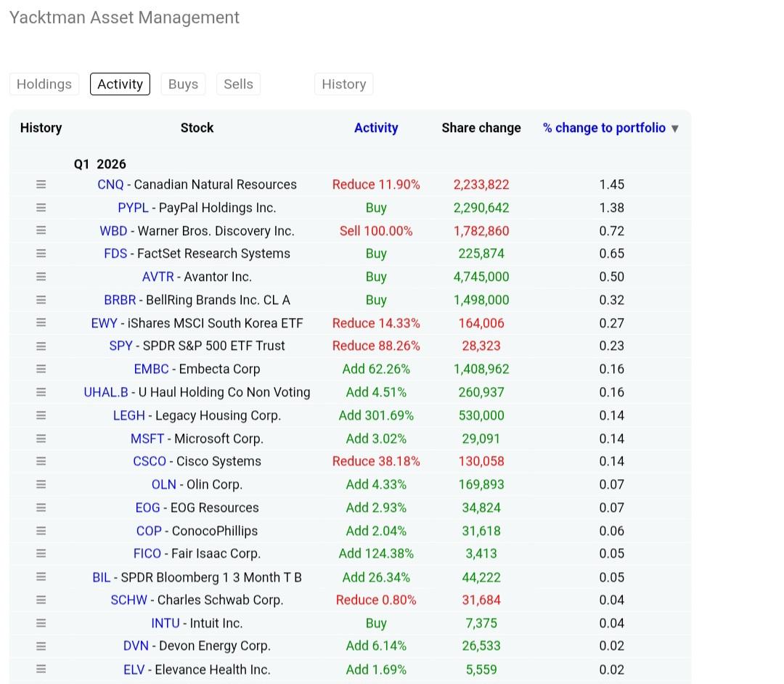Switch to the History tab

click(x=344, y=84)
